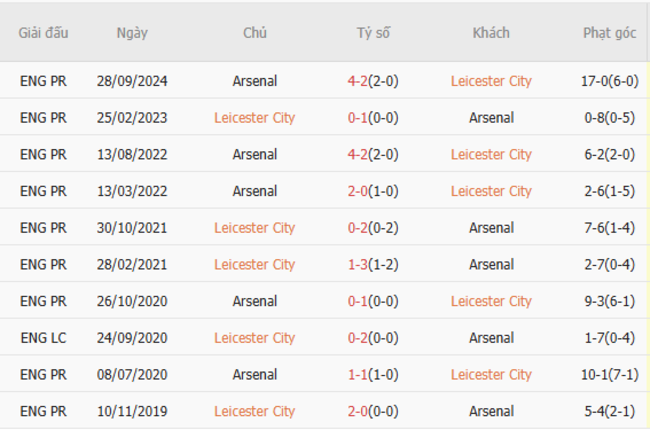Screen dimensions: 650x430
Task: Click the "Ngày" column header
Action: (132, 33)
